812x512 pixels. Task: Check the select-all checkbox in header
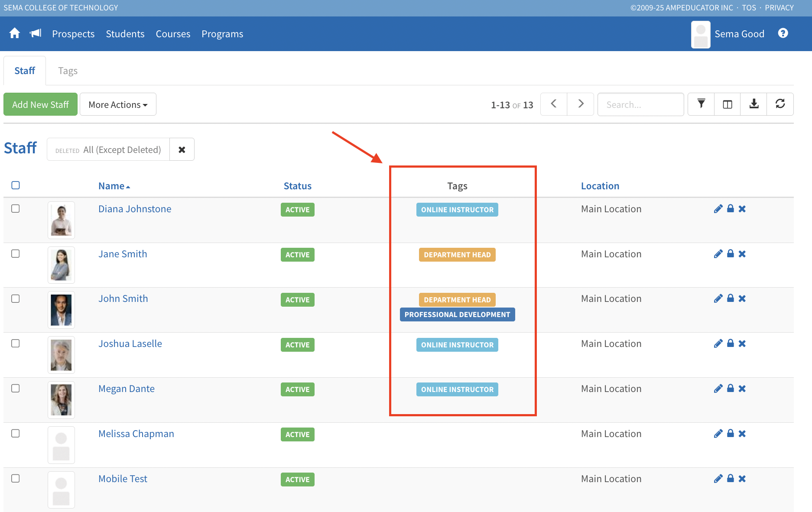tap(16, 185)
